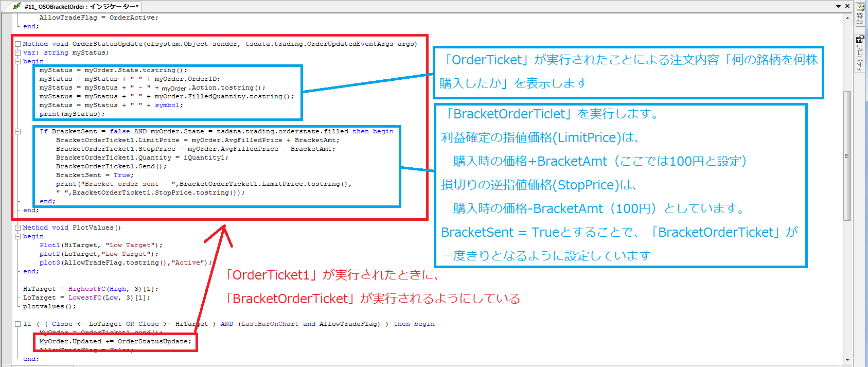Click the 'LoTarget = LowestFC(Low, 3)[1];' line
Screen dimensions: 868x367
point(86,298)
